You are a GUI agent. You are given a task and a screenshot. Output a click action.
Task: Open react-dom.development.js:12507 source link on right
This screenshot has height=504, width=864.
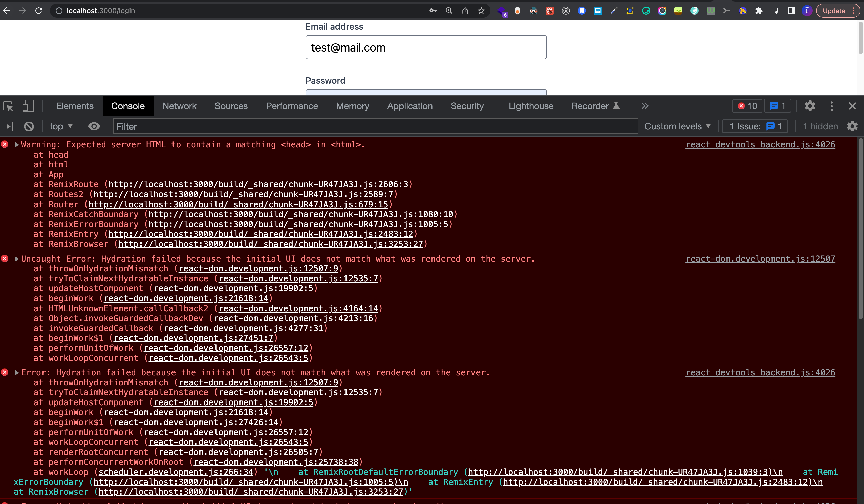[x=760, y=259]
